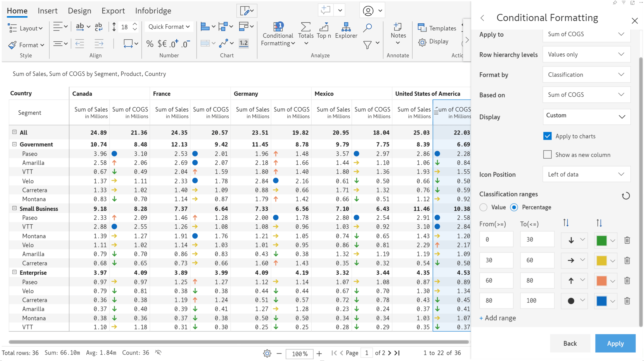This screenshot has height=361, width=644.
Task: Select the Value radio option
Action: click(x=483, y=207)
